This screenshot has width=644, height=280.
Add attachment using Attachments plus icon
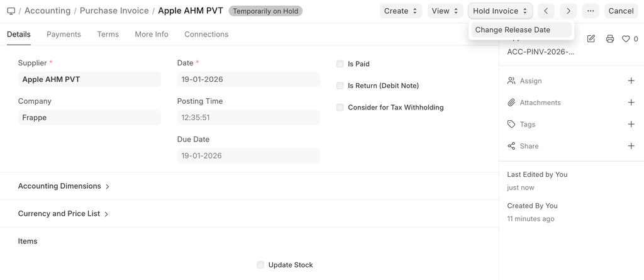coord(631,103)
